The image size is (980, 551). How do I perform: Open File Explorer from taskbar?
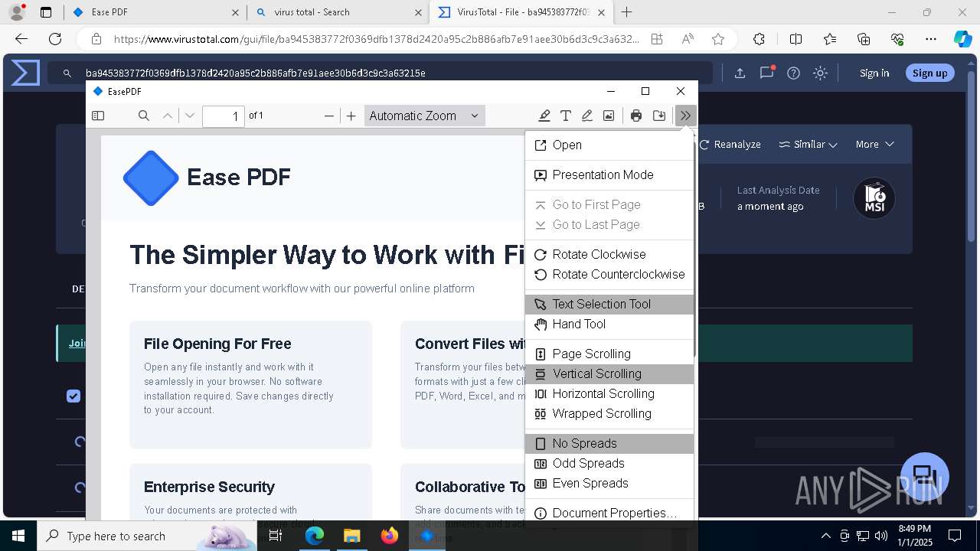coord(351,536)
